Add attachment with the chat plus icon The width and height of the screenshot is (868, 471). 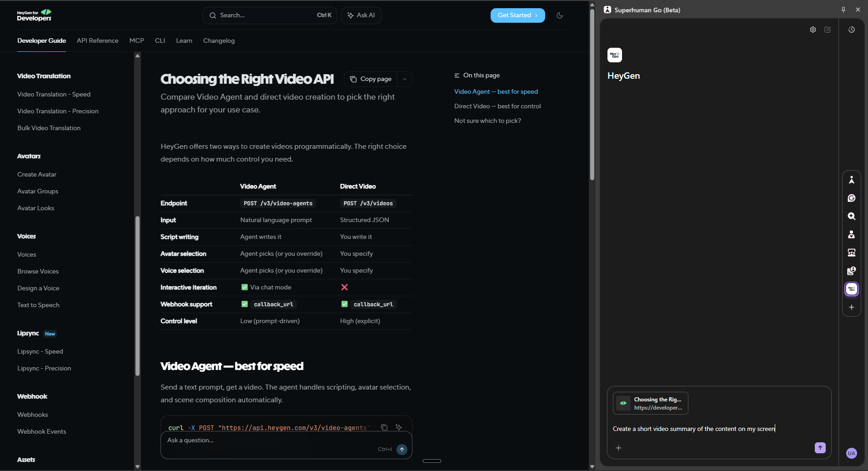point(618,448)
